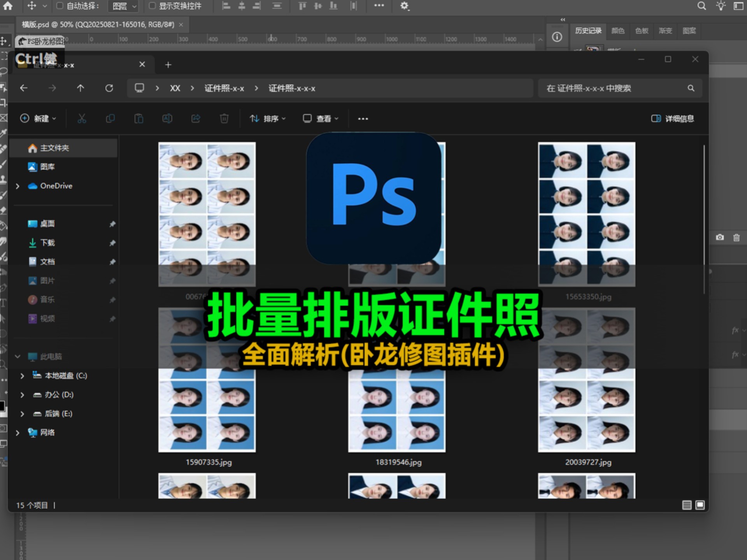Image resolution: width=747 pixels, height=560 pixels.
Task: Open the three-dot more options in Photoshop bar
Action: (379, 5)
